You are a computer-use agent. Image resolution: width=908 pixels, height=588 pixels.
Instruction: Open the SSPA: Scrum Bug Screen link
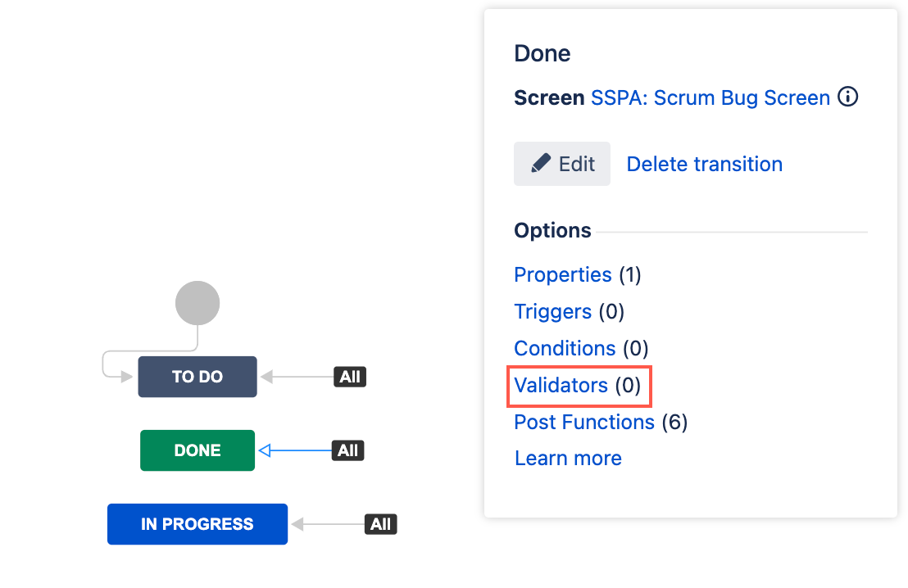(x=710, y=97)
